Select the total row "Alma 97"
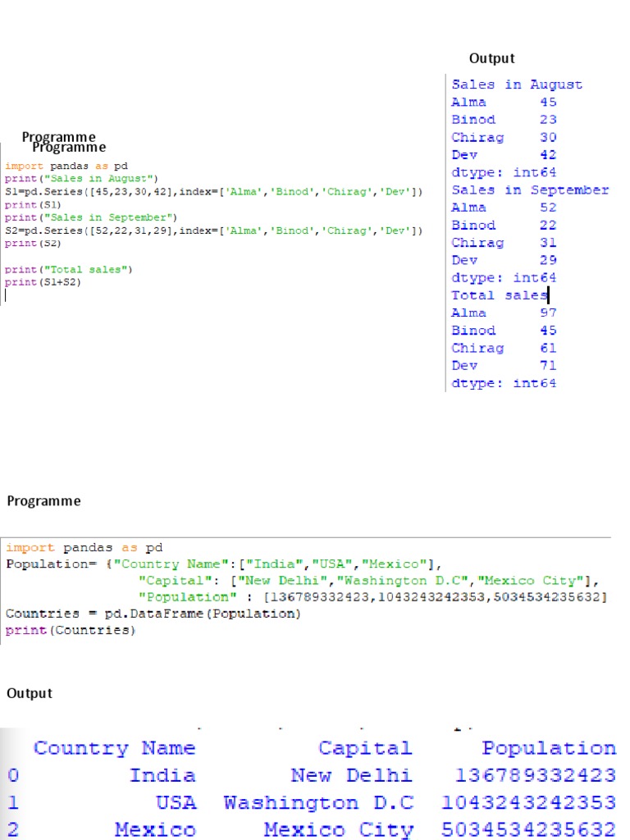The image size is (630, 840). click(x=504, y=313)
